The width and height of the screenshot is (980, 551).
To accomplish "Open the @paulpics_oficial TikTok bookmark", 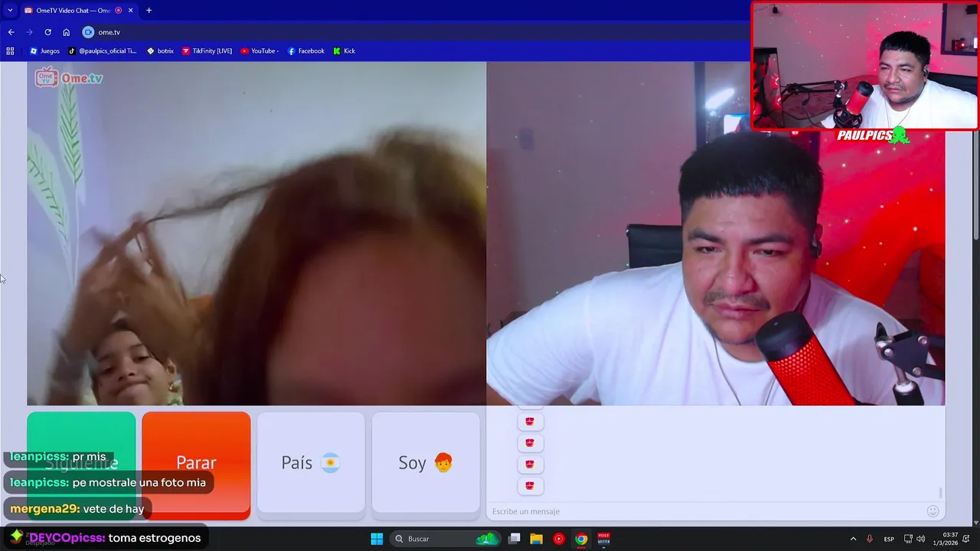I will 103,51.
